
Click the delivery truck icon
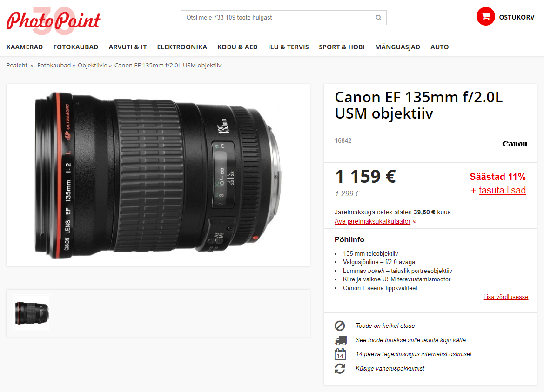[340, 340]
